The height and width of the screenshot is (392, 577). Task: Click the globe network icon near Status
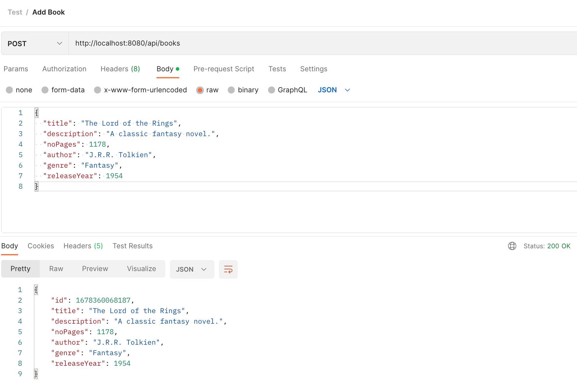click(x=512, y=246)
